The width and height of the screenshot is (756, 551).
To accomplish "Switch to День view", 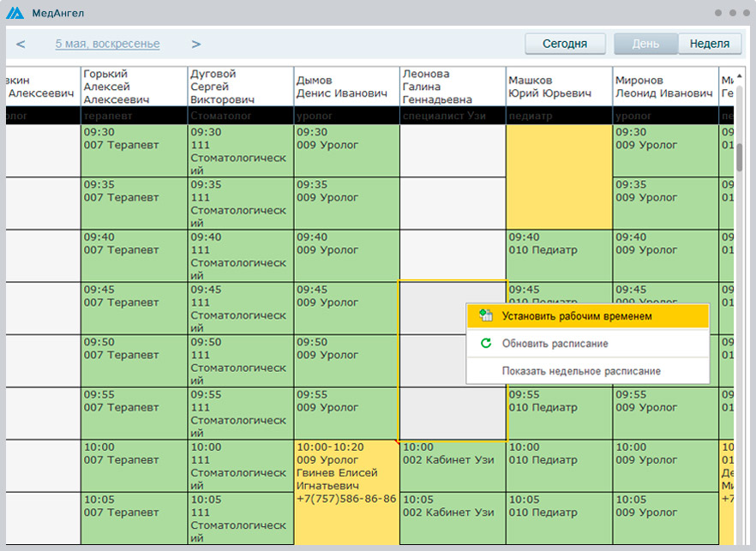I will point(645,45).
